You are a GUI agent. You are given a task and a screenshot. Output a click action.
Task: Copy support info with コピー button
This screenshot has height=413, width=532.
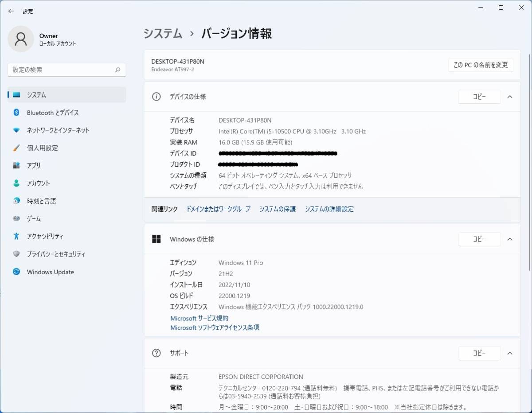tap(479, 353)
